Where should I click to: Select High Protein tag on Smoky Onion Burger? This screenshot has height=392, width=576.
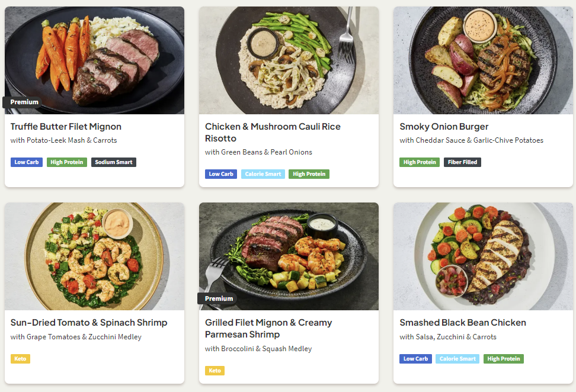point(420,162)
